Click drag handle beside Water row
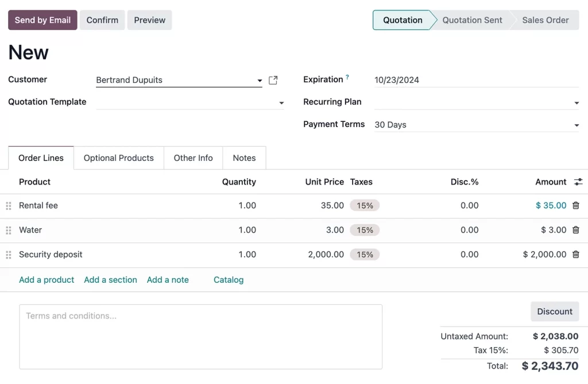The image size is (588, 384). tap(9, 231)
